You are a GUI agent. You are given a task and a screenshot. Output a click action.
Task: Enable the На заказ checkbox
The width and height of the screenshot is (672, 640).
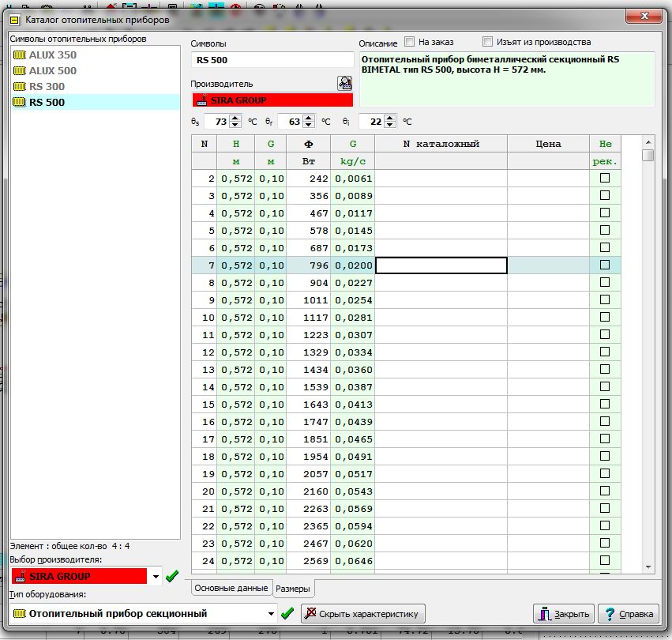[x=410, y=42]
